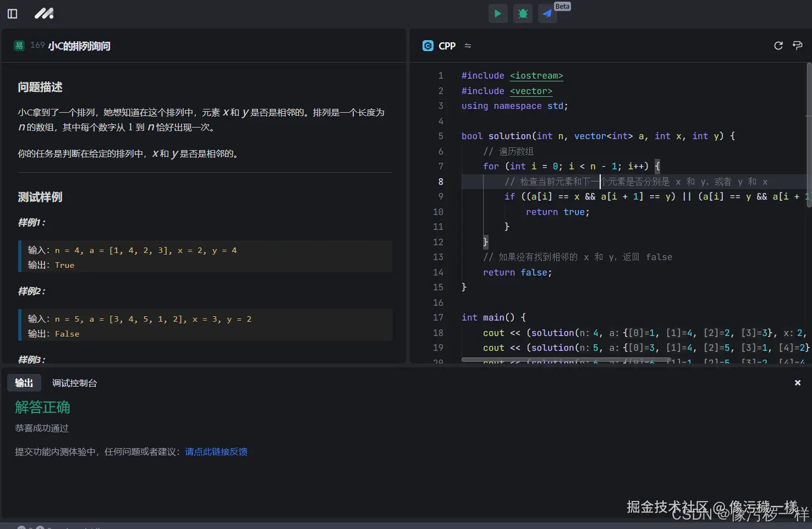Click the 如果没有找到相邻的 comment line
Screen dimensions: 812x529
coord(578,257)
